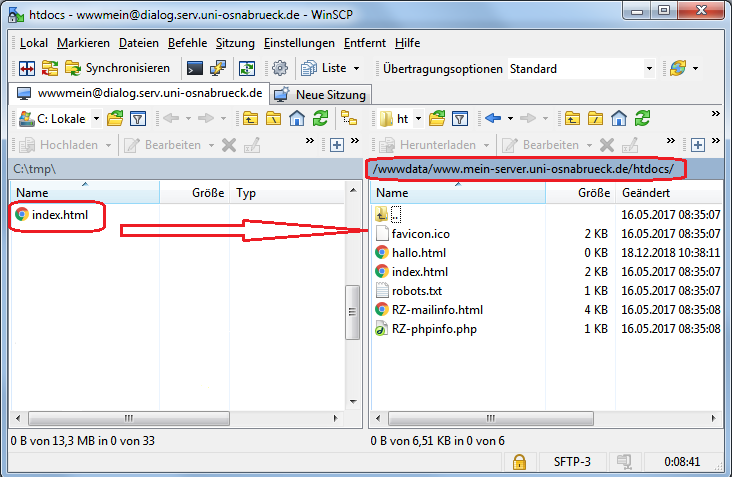732x477 pixels.
Task: Go to remote parent directory
Action: [x=571, y=119]
